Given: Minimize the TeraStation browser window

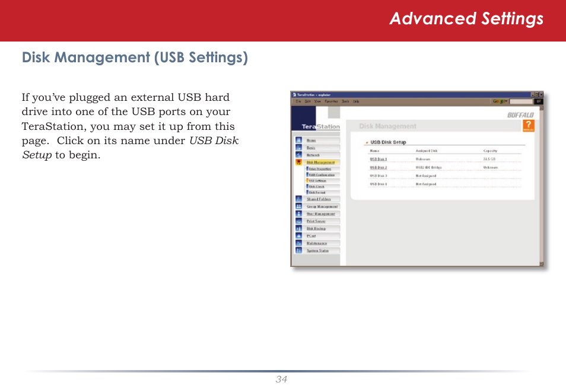Looking at the screenshot, I should point(532,94).
